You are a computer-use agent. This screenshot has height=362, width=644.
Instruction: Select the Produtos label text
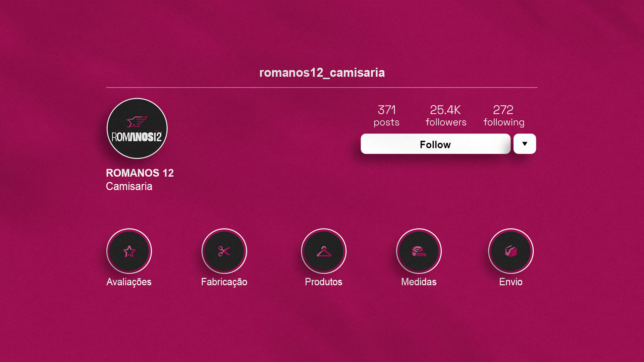point(324,282)
